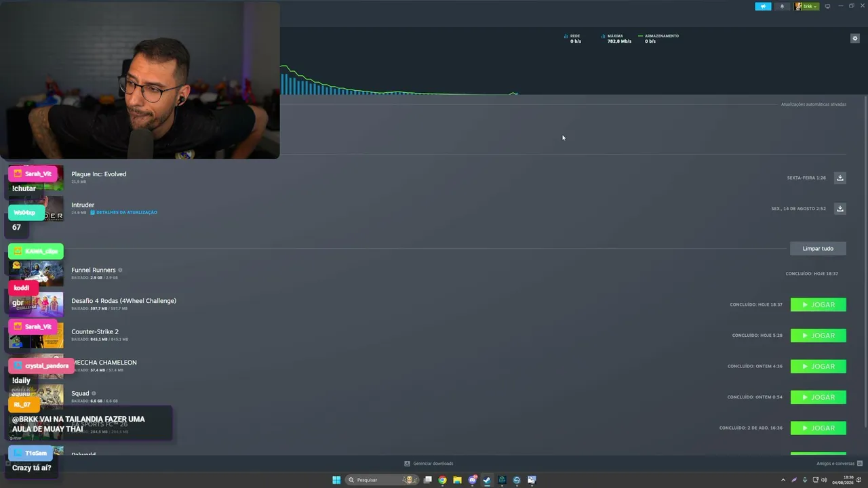Open Desafio 4 Rodas (4Wheel Challenge) title
Screen dimensions: 868x488
click(x=124, y=301)
